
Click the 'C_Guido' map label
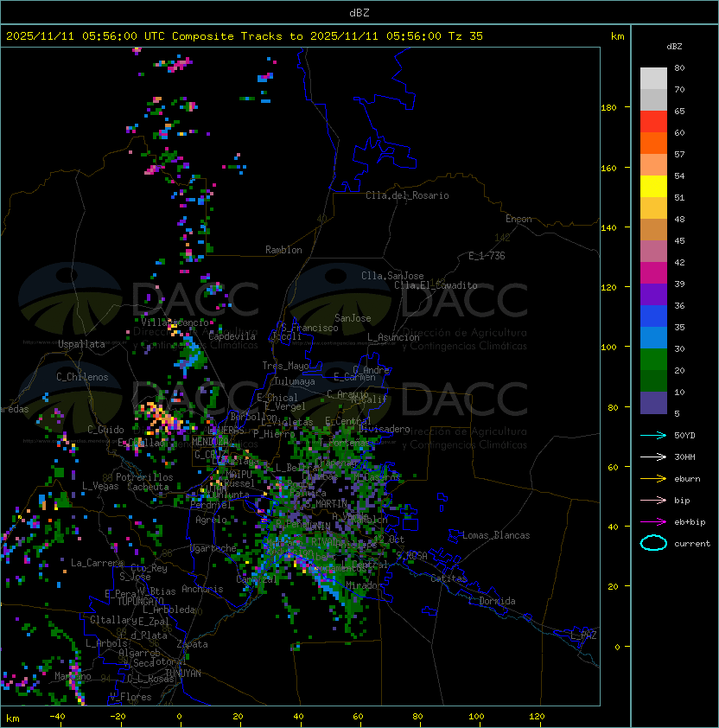(x=105, y=430)
